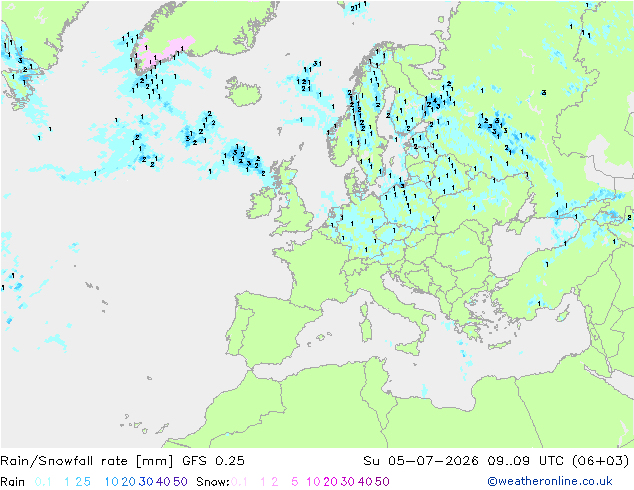Click the date "Su 05-07-2026" text
The width and height of the screenshot is (634, 490).
pyautogui.click(x=421, y=461)
